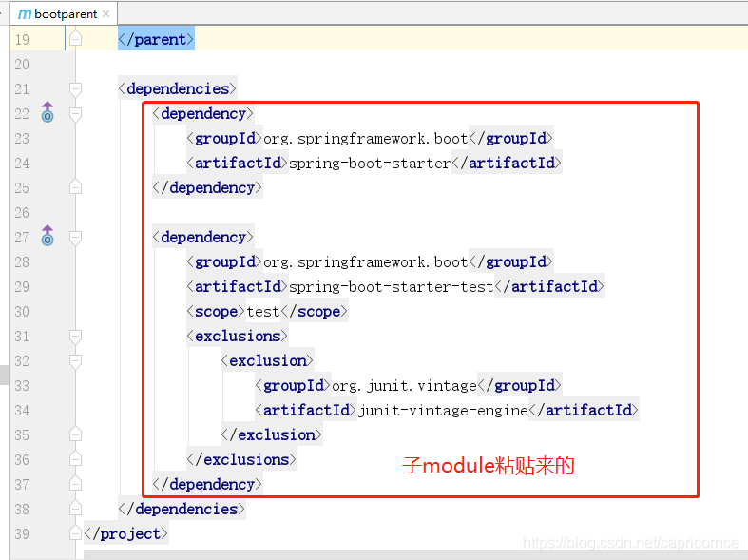Click junit-vintage-engine artifactId value
The image size is (748, 560).
tap(443, 410)
